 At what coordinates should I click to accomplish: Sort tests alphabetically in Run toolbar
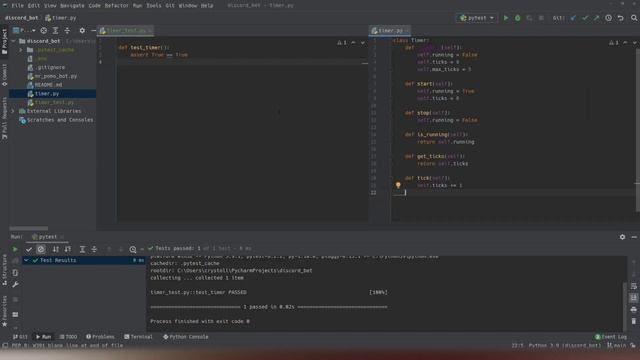56,249
